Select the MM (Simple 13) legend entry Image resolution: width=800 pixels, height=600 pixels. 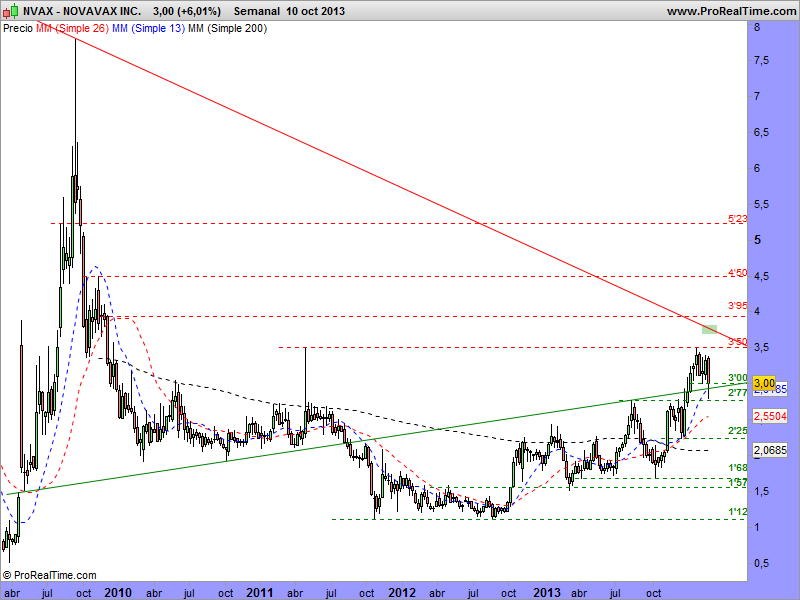pyautogui.click(x=148, y=29)
